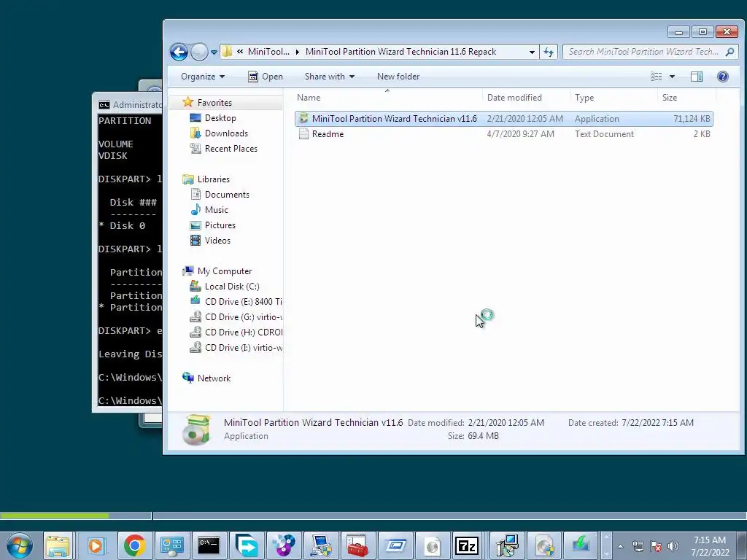The width and height of the screenshot is (747, 560).
Task: Open the recent pages dropdown beside Forward
Action: 214,52
